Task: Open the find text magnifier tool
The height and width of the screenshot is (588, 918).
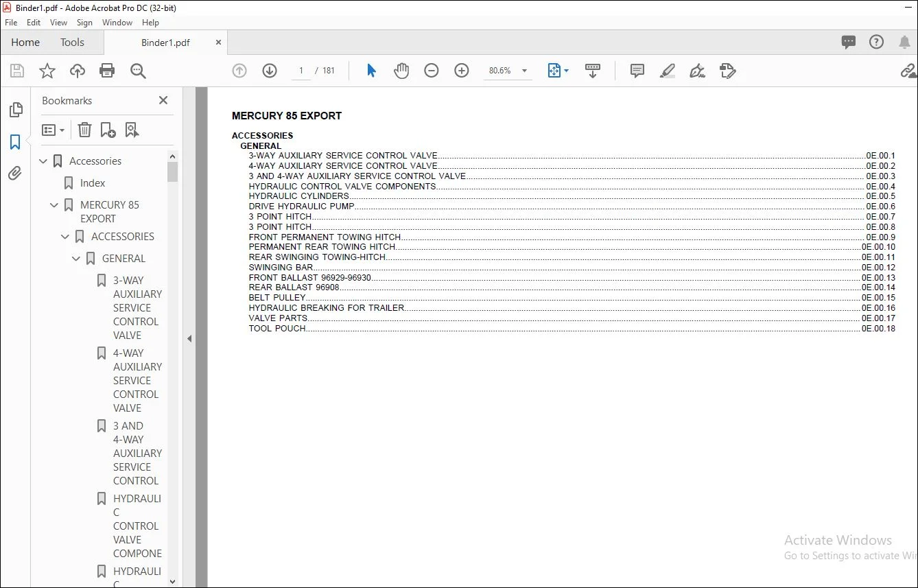Action: 138,71
